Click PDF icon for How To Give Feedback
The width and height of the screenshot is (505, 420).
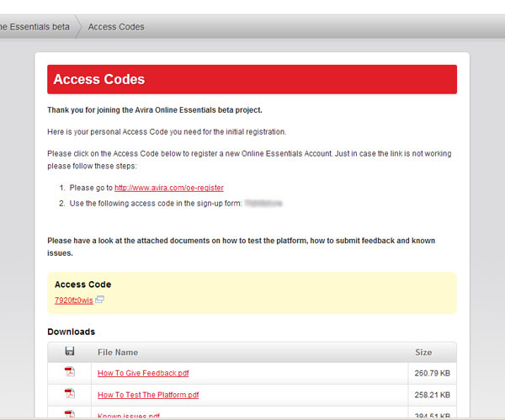(x=70, y=372)
